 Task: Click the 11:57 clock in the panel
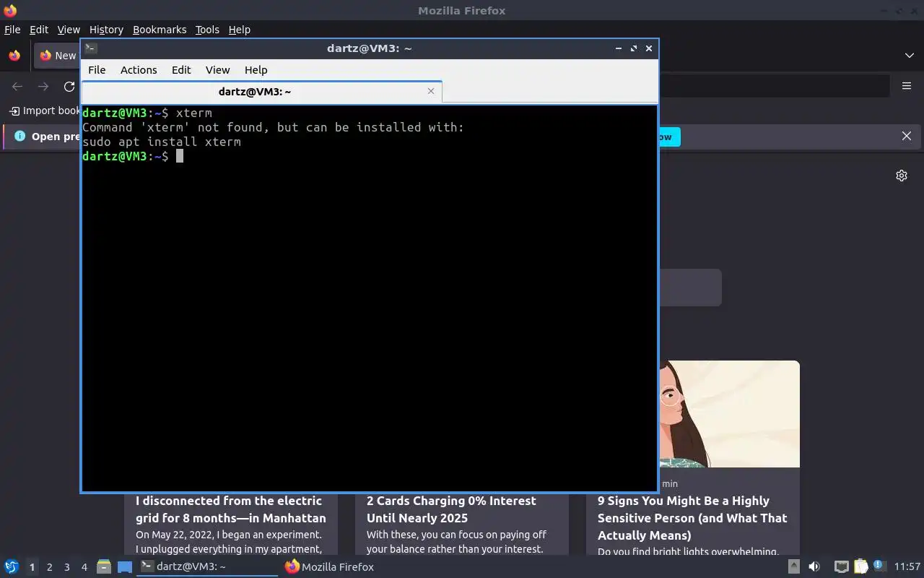coord(907,567)
